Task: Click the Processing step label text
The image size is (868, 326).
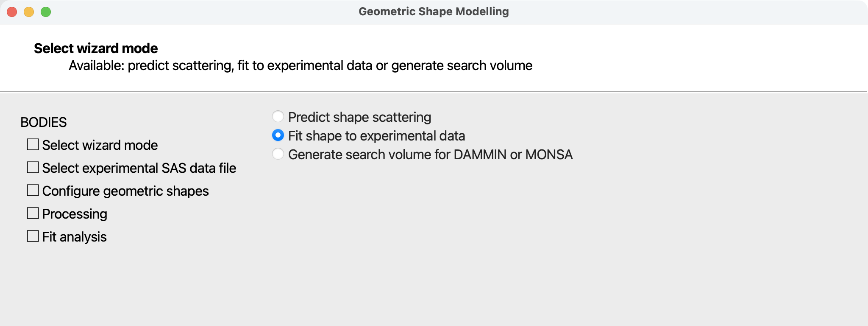Action: (75, 214)
